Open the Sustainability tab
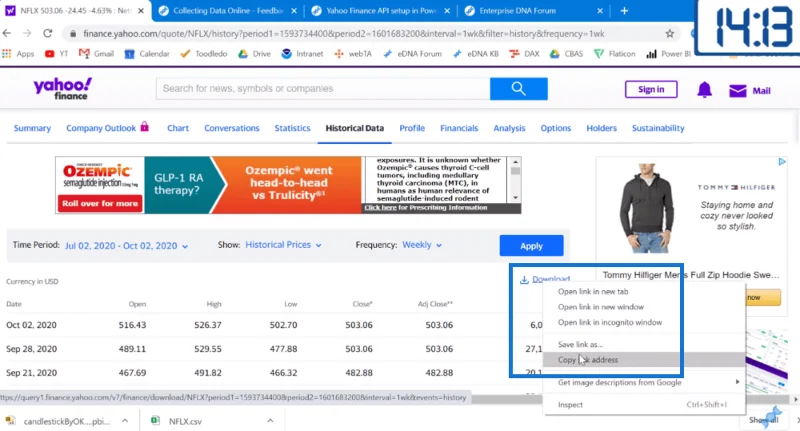The width and height of the screenshot is (800, 431). pos(658,128)
